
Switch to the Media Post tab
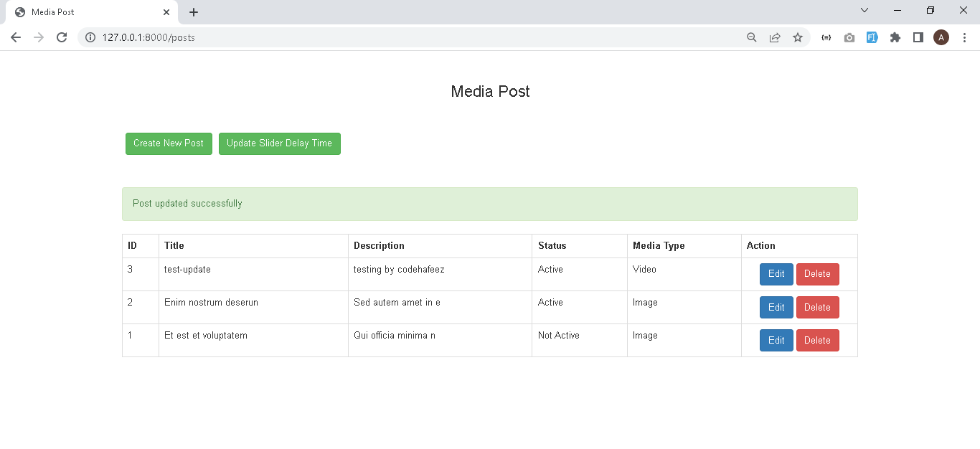coord(79,12)
